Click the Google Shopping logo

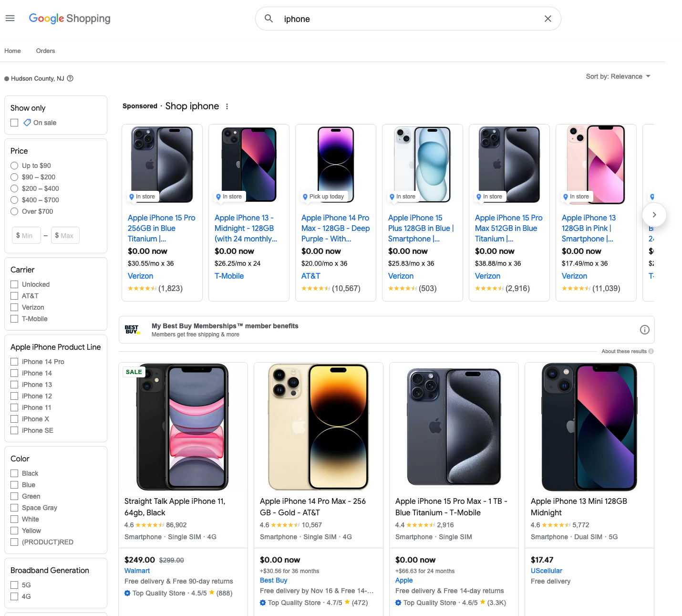(70, 19)
